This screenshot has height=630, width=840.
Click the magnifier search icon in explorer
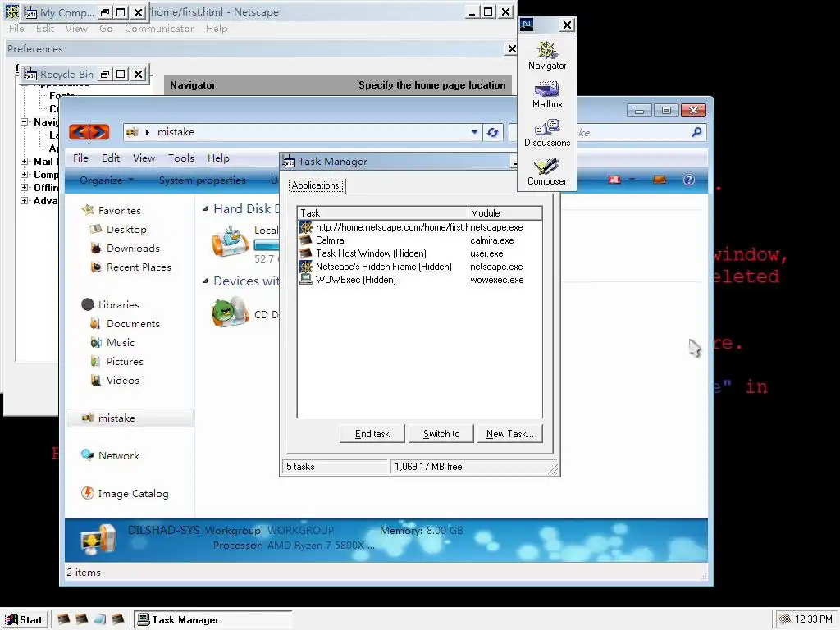(x=696, y=132)
